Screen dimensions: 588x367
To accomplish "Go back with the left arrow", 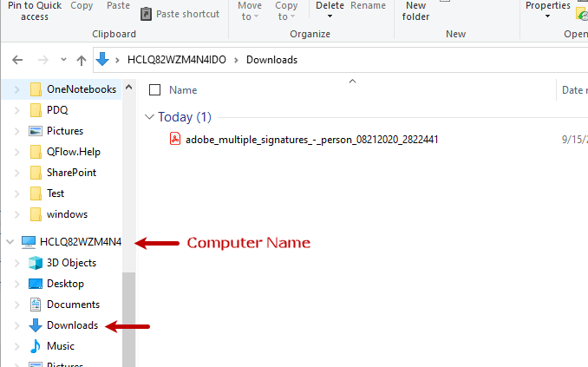I will click(x=17, y=60).
